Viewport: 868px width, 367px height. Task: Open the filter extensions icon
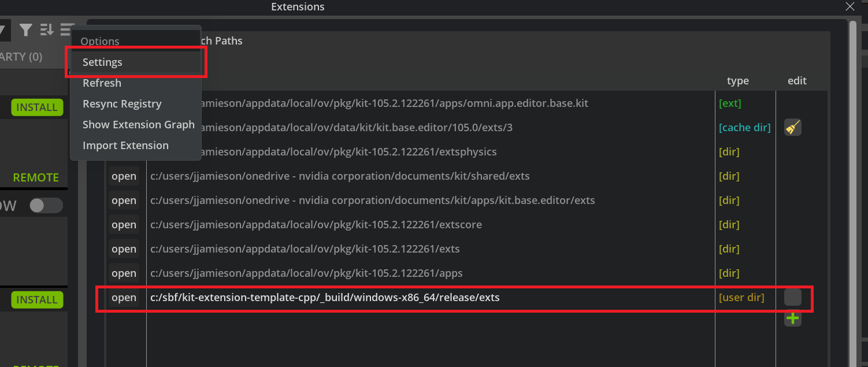25,29
